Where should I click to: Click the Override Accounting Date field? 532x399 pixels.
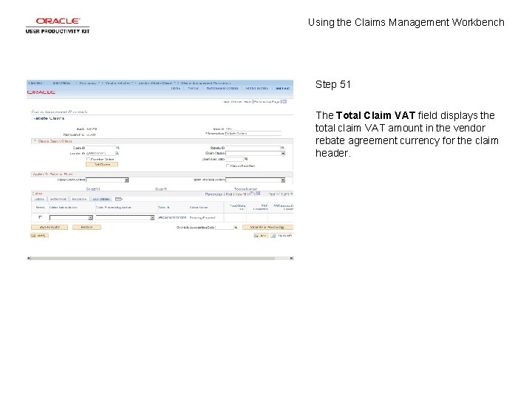point(225,228)
